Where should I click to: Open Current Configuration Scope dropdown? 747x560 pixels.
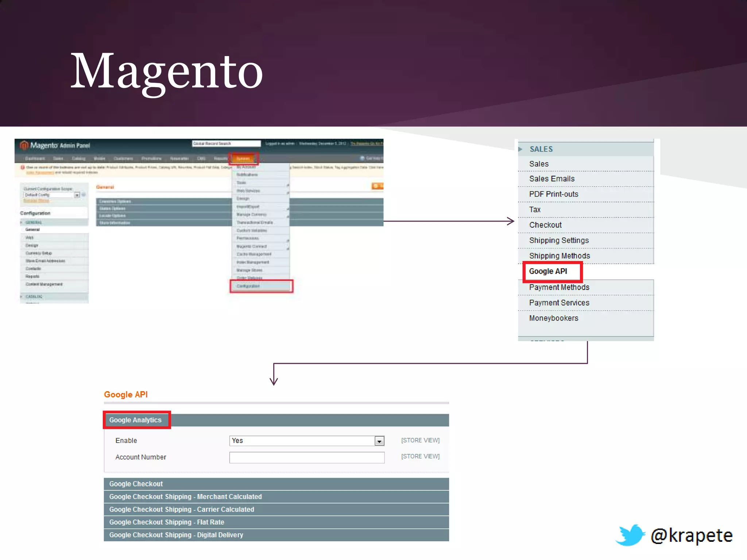(x=52, y=195)
